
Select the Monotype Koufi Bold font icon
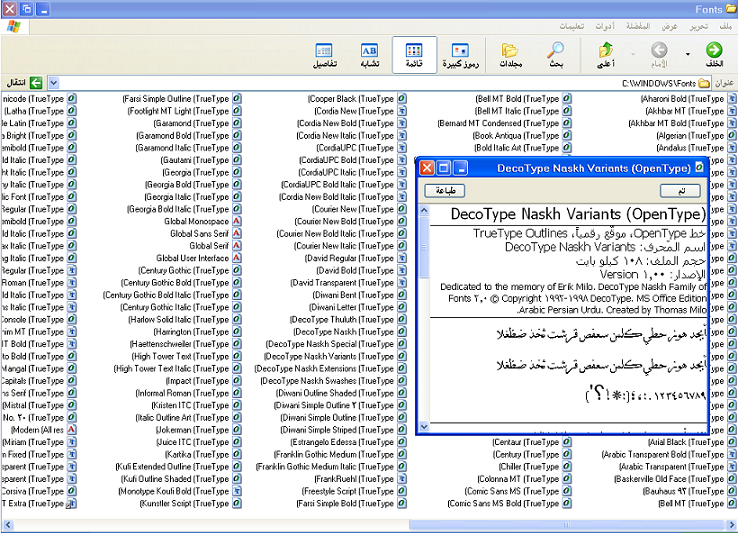[237, 491]
